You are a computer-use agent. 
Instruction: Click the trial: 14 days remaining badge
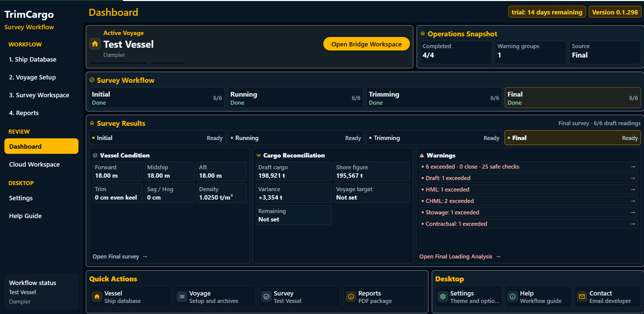547,12
